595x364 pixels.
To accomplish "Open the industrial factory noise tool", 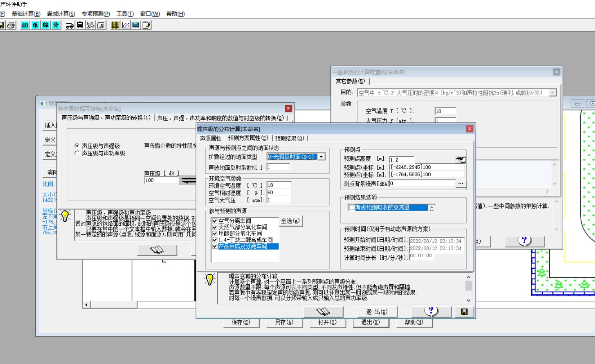I will [x=101, y=25].
